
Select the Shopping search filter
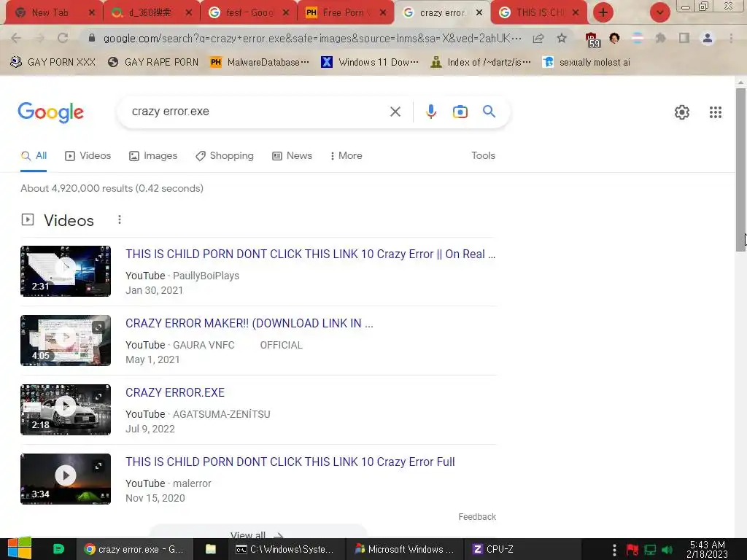click(x=225, y=156)
